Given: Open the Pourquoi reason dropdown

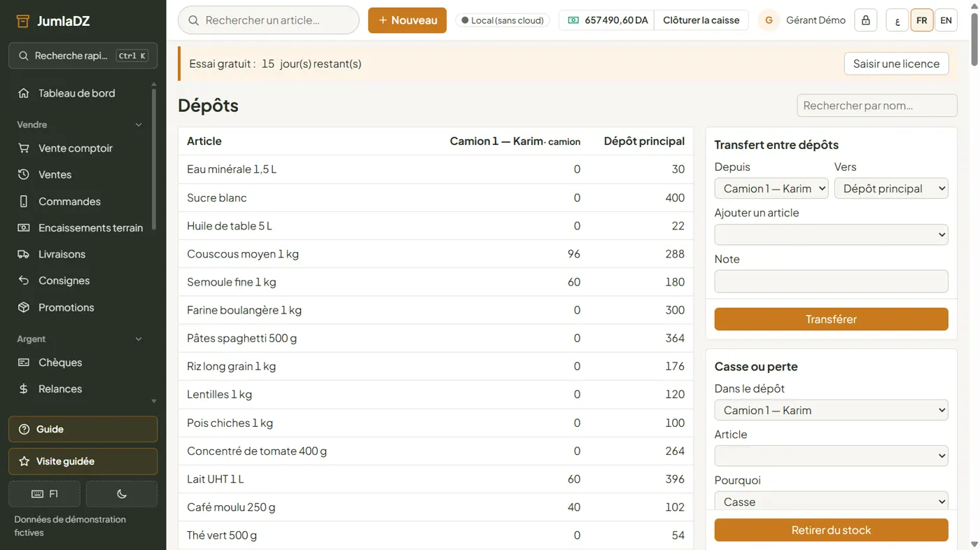Looking at the screenshot, I should click(x=832, y=502).
